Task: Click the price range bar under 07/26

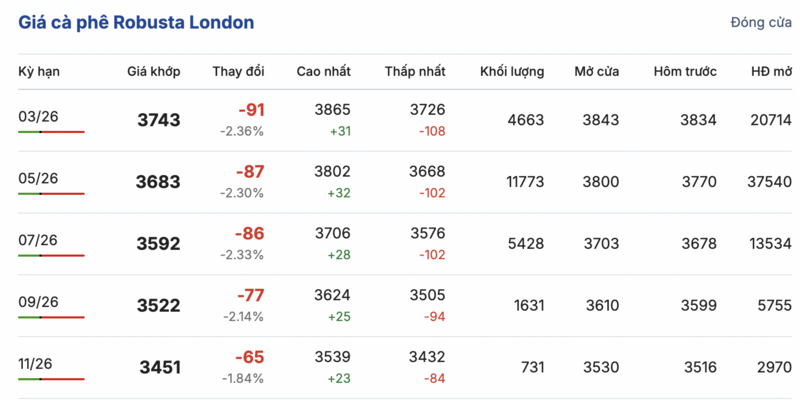Action: point(51,256)
